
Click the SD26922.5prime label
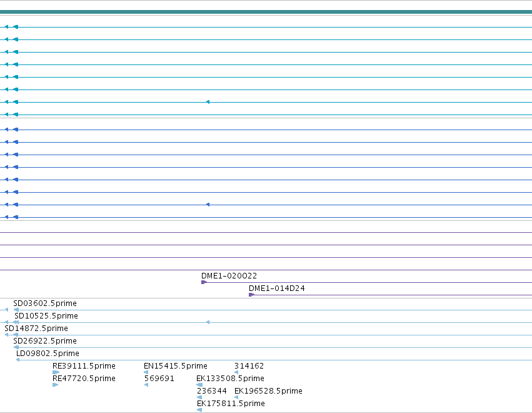[x=45, y=341]
